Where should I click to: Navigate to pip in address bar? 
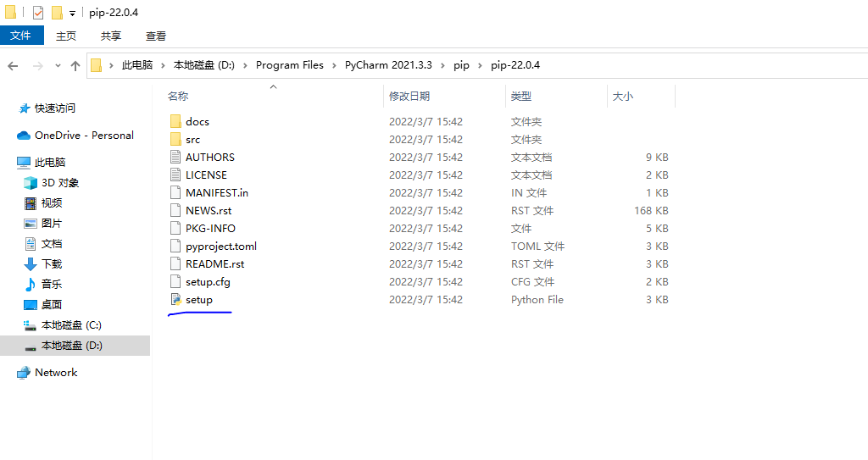461,65
